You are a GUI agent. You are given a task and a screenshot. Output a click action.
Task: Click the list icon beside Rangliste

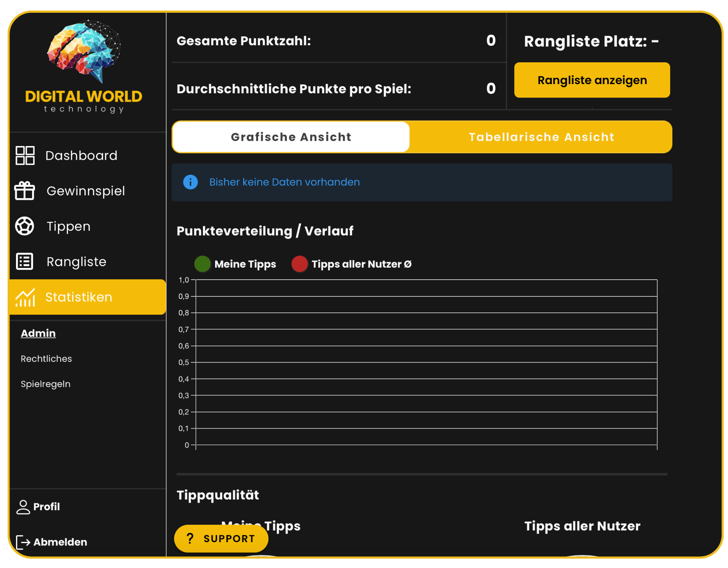tap(24, 261)
